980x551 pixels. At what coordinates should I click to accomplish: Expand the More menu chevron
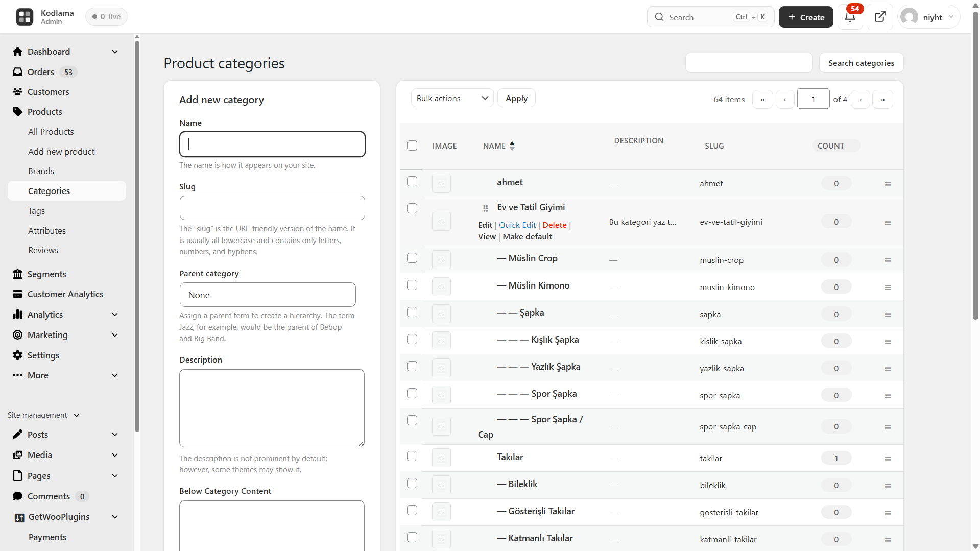coord(115,375)
